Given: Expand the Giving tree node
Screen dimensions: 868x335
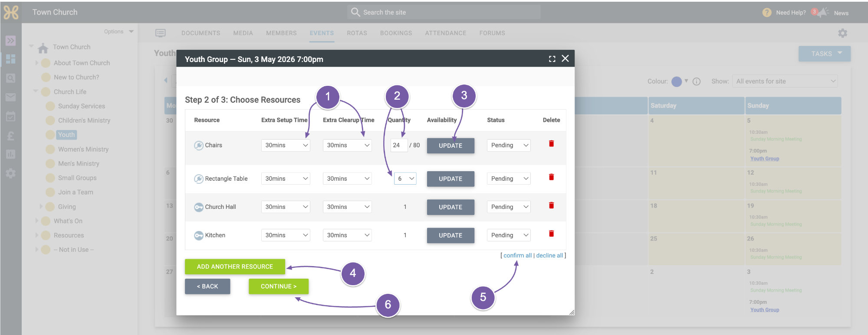Looking at the screenshot, I should tap(41, 207).
